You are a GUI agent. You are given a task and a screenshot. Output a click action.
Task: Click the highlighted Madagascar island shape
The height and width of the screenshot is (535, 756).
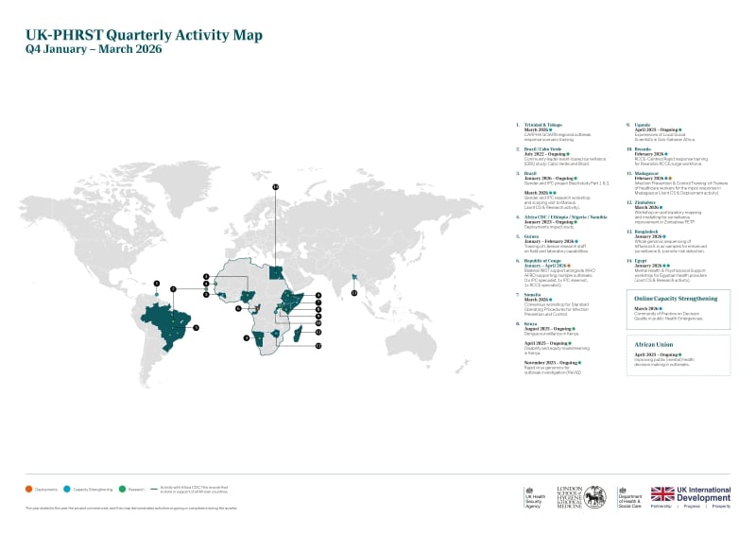pos(298,334)
